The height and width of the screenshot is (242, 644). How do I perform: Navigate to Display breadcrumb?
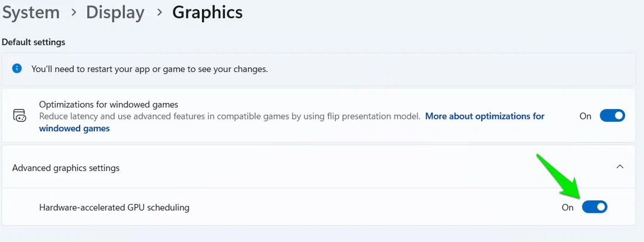pyautogui.click(x=115, y=12)
